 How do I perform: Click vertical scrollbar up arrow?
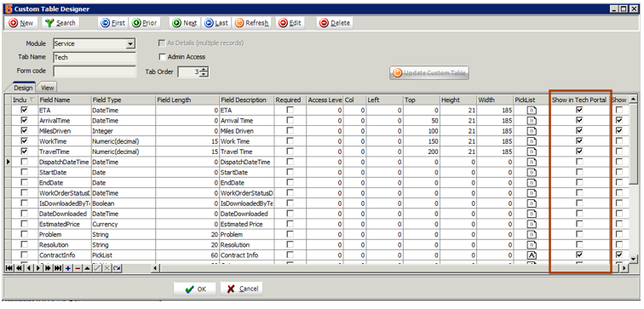[633, 99]
